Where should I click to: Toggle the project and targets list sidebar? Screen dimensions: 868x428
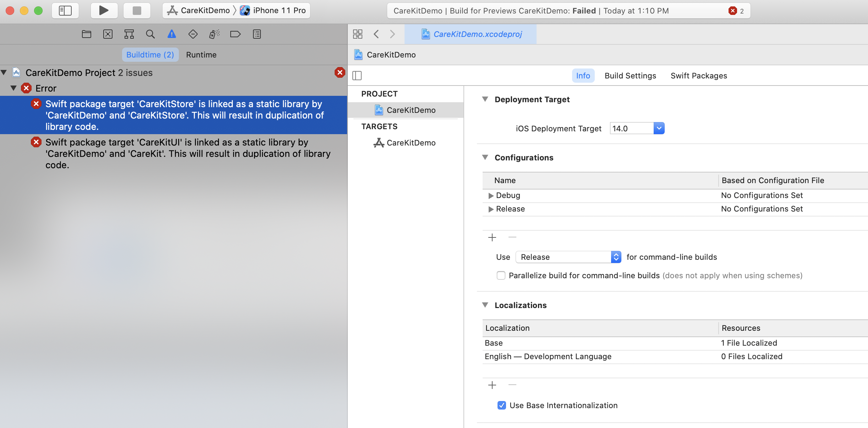click(x=357, y=76)
